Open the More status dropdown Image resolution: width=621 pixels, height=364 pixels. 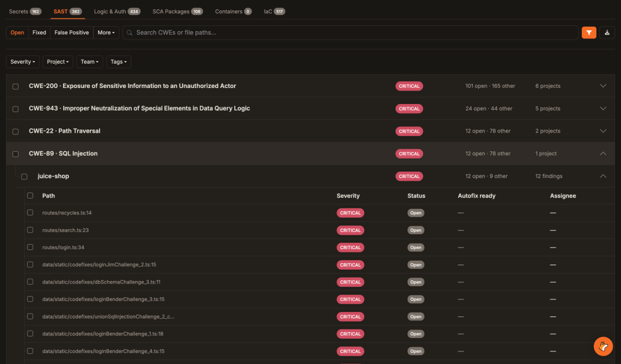(106, 32)
